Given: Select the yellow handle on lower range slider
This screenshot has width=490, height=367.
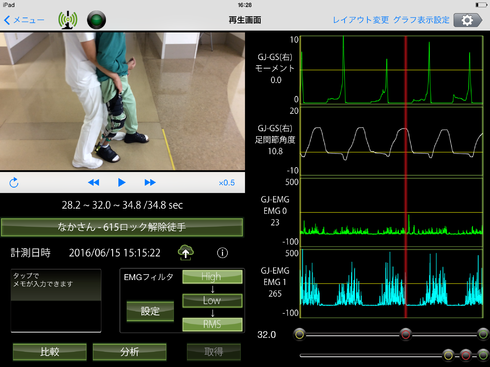Looking at the screenshot, I should (448, 355).
